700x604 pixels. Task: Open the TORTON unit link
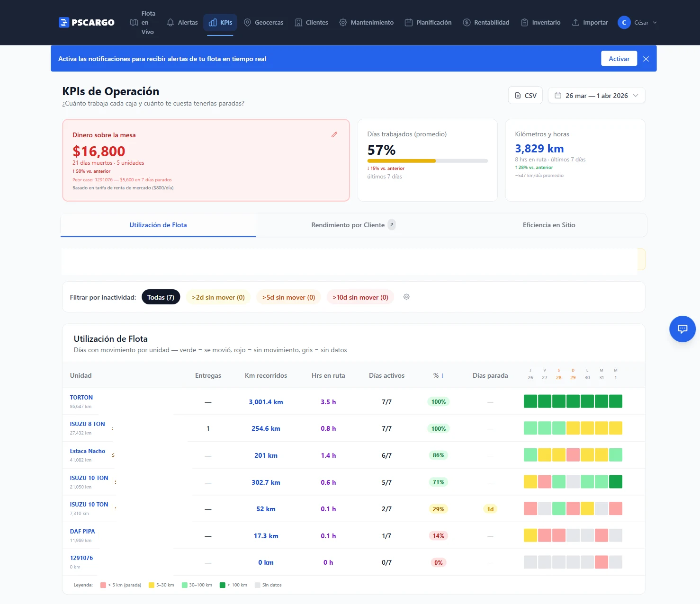pos(81,398)
